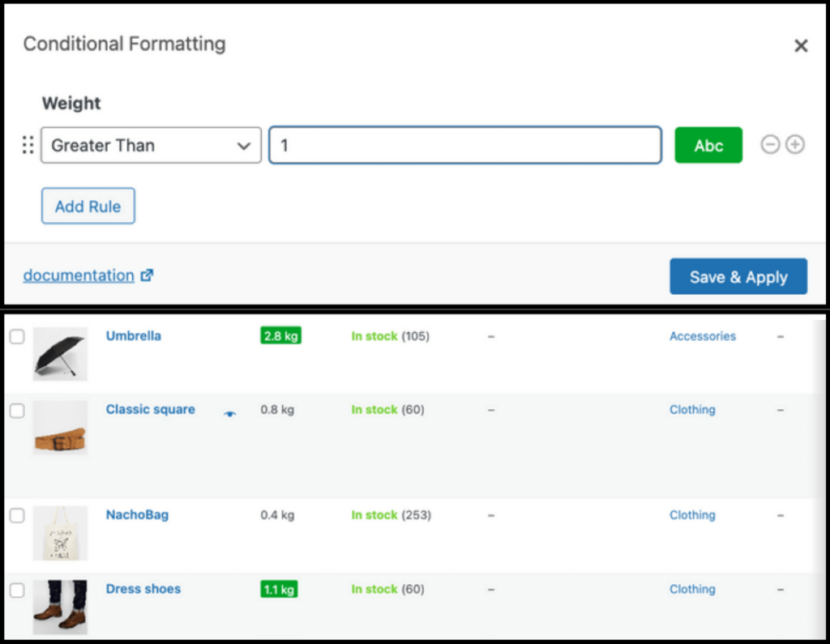
Task: Remove the rule with the minus icon
Action: [770, 145]
